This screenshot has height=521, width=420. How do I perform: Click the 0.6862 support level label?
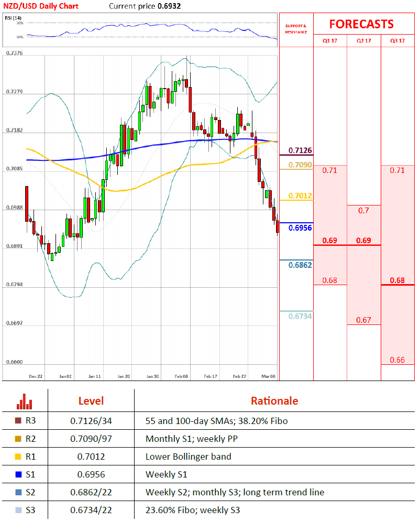[x=300, y=265]
